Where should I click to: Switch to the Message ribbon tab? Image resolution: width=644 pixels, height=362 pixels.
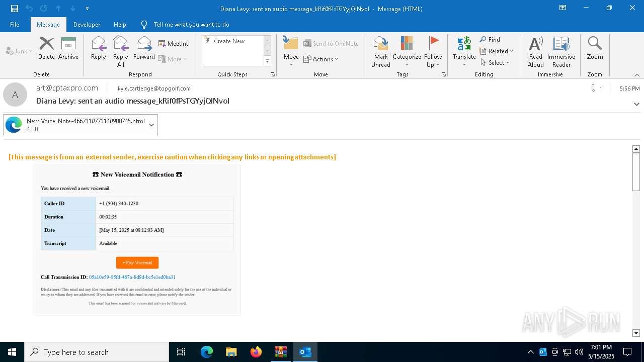[x=48, y=24]
